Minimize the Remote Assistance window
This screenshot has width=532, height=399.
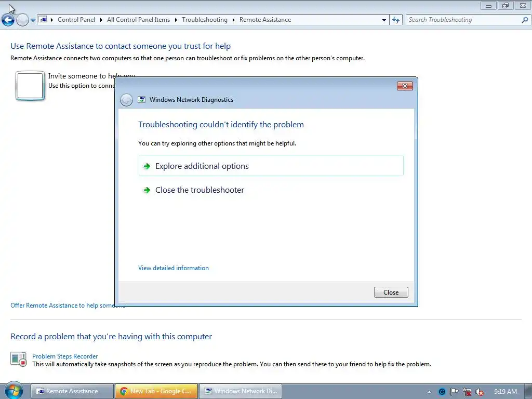tap(488, 5)
